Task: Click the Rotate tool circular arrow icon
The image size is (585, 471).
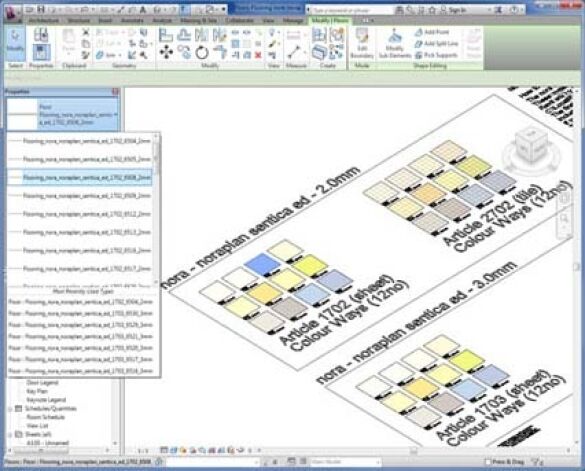Action: point(202,53)
